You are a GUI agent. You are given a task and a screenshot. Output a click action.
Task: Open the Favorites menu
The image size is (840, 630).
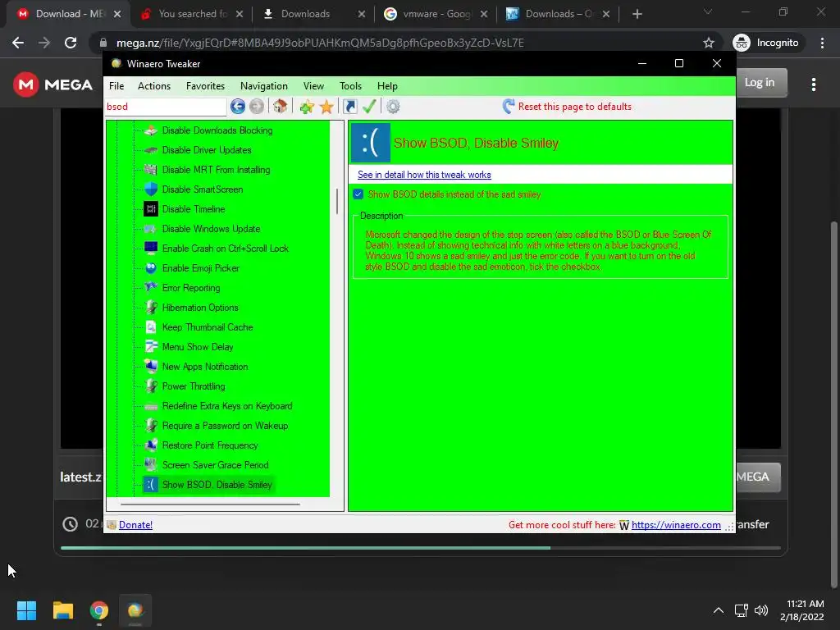205,85
